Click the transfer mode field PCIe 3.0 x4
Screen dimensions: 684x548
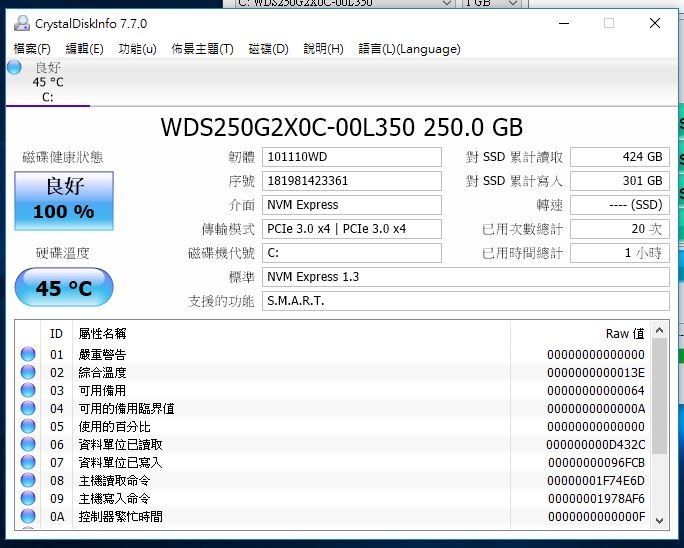pos(352,229)
